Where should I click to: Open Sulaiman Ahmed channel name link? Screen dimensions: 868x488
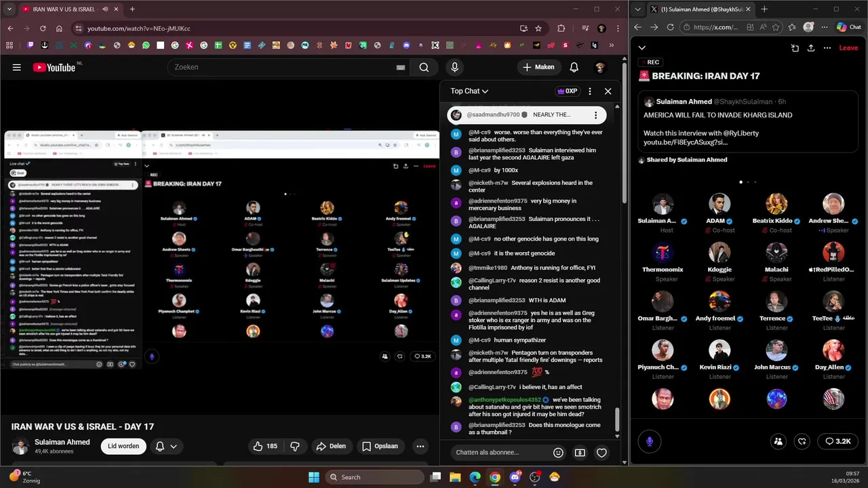click(62, 442)
